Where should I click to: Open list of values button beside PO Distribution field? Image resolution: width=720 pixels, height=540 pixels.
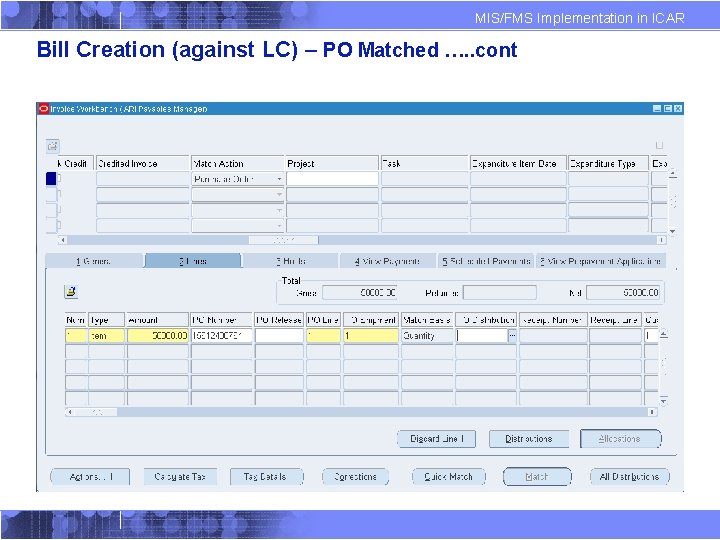tap(512, 336)
